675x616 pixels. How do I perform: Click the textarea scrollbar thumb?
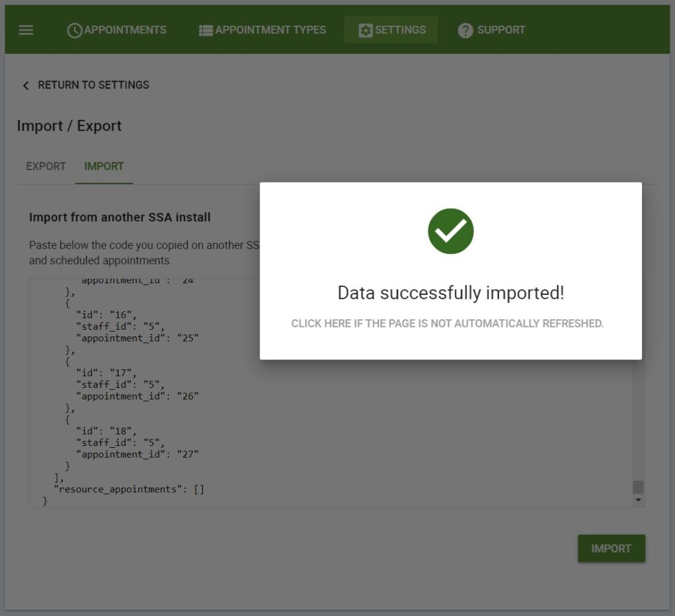click(x=638, y=487)
